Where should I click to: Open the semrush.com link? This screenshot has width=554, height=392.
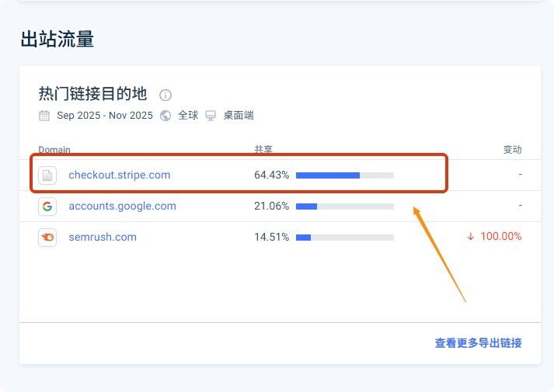[103, 237]
